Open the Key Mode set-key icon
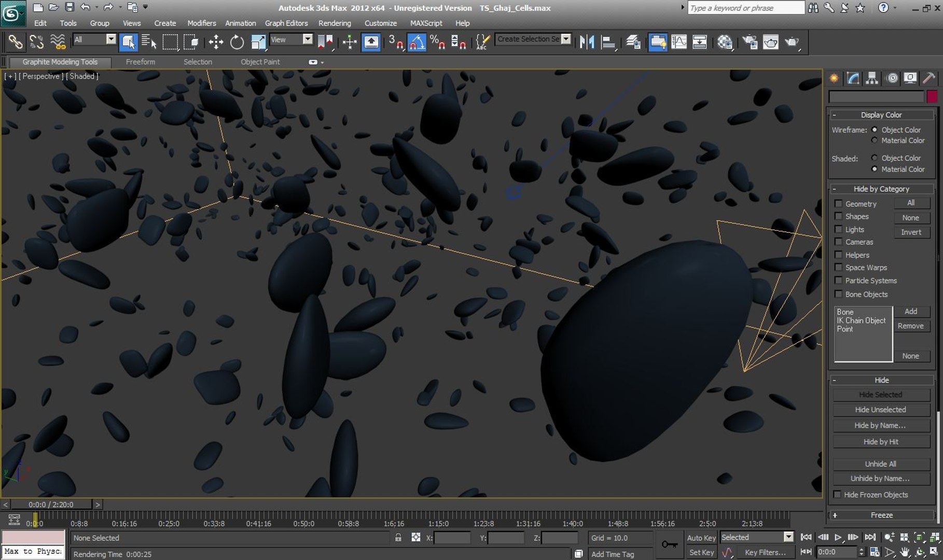 669,544
